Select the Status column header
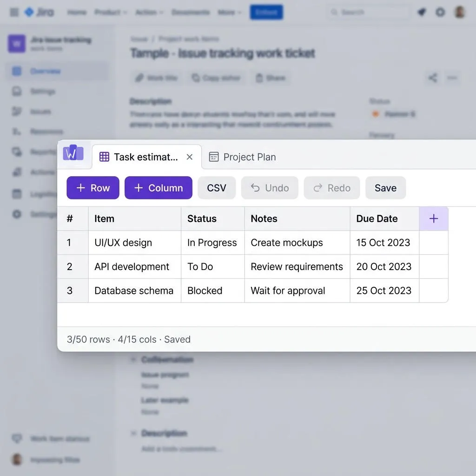 click(x=212, y=218)
